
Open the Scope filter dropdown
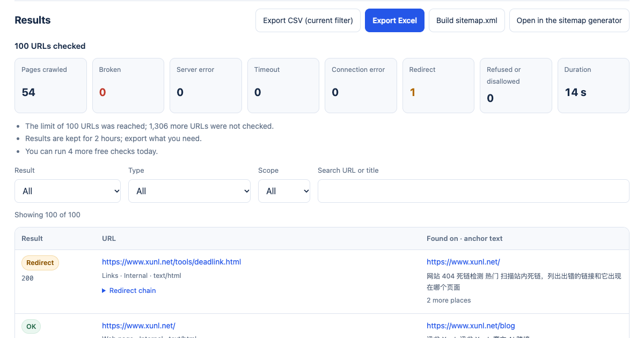(x=284, y=191)
